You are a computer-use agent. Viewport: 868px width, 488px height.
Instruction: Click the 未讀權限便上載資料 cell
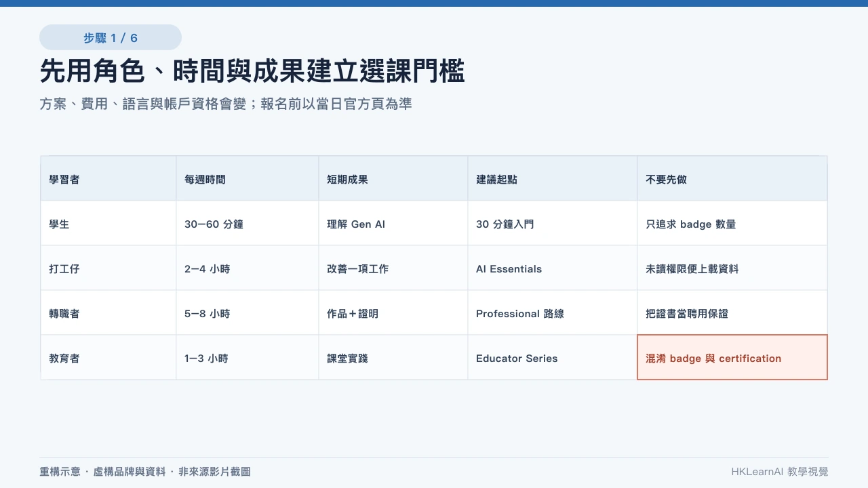coord(732,268)
